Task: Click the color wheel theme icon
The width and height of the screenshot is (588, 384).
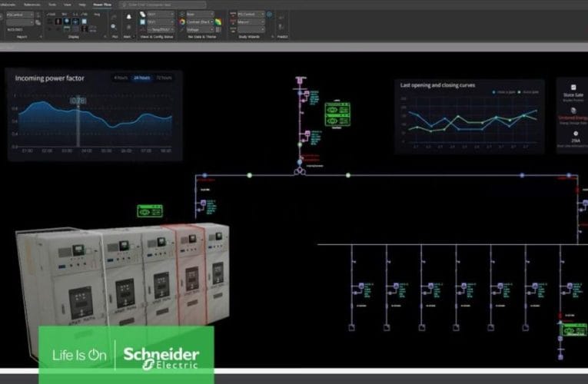Action: point(182,22)
